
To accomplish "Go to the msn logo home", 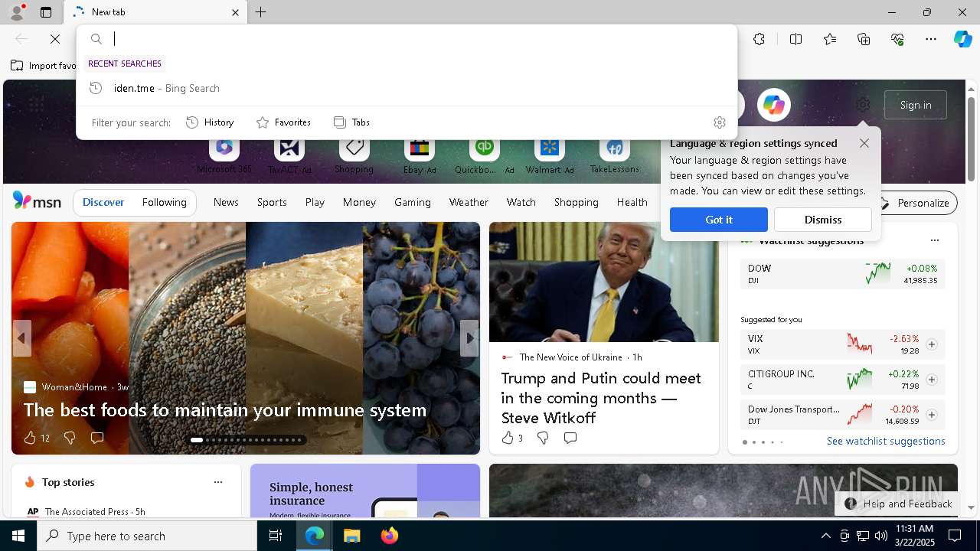I will pos(37,201).
